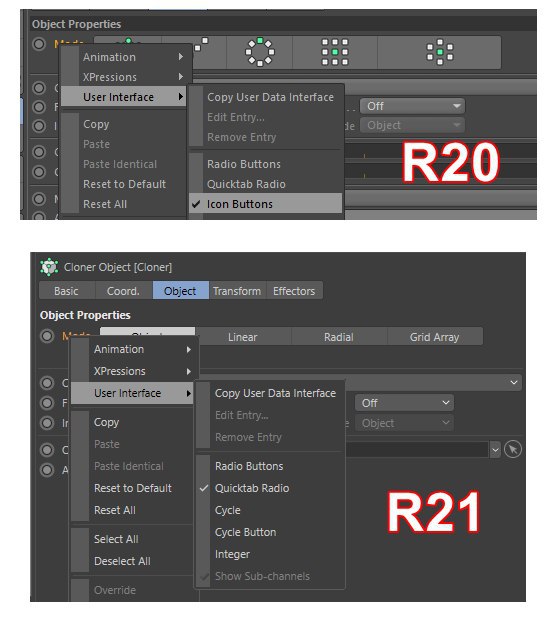Switch to the Object tab

180,291
